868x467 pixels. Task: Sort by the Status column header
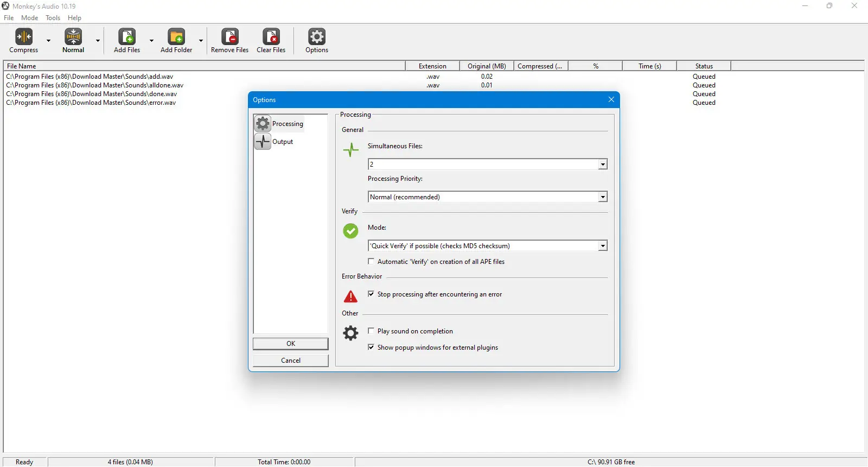pyautogui.click(x=704, y=66)
